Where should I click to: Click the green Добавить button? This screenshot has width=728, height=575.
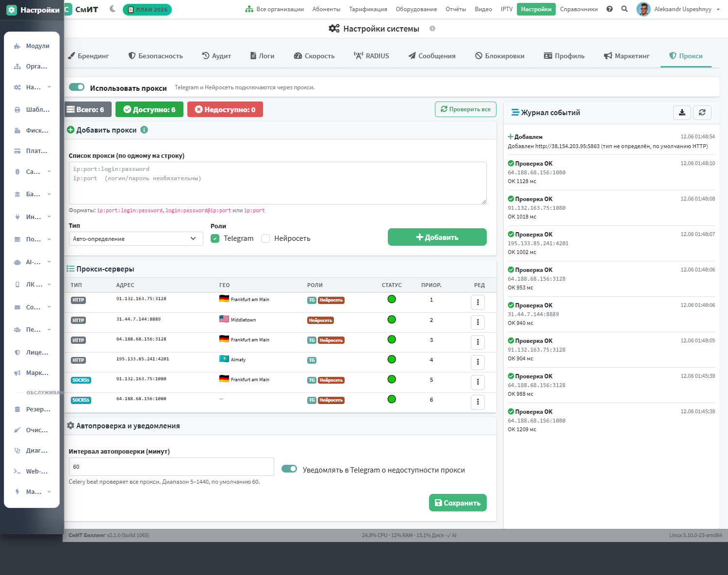tap(437, 237)
